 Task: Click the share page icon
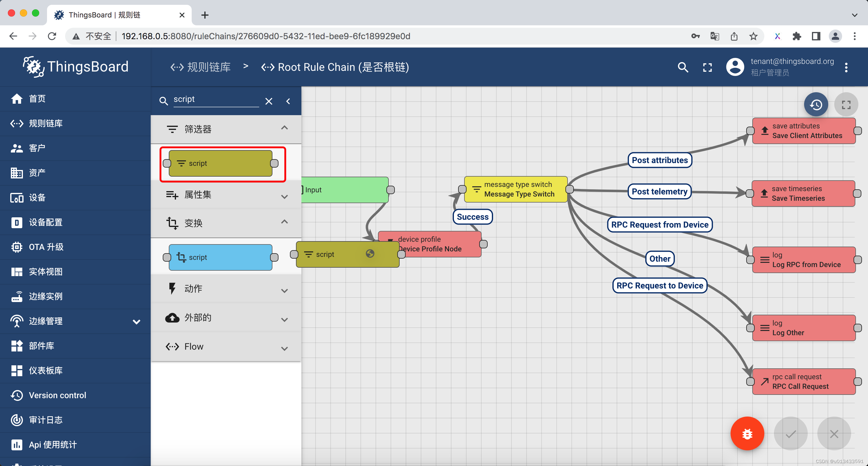point(734,36)
